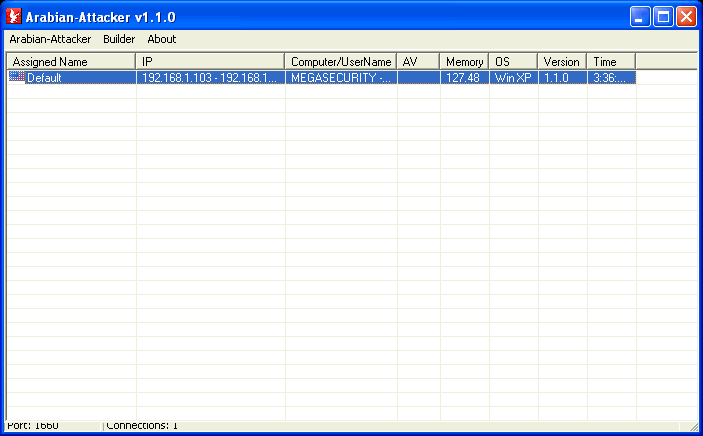The width and height of the screenshot is (703, 436).
Task: Open the Arabian-Attacker menu
Action: pos(50,39)
